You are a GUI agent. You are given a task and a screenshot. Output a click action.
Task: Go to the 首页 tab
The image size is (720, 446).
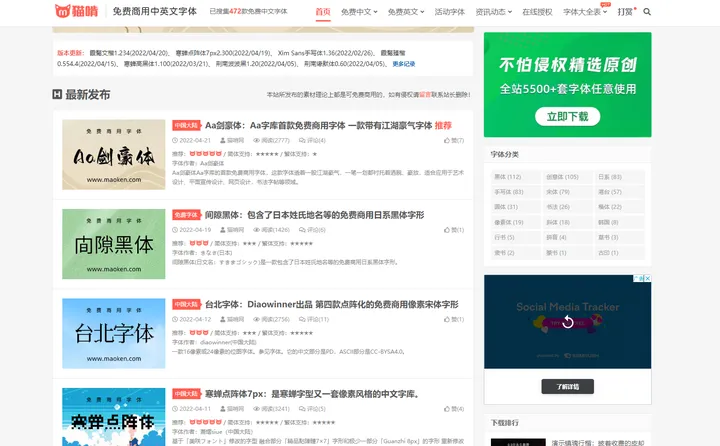tap(322, 12)
